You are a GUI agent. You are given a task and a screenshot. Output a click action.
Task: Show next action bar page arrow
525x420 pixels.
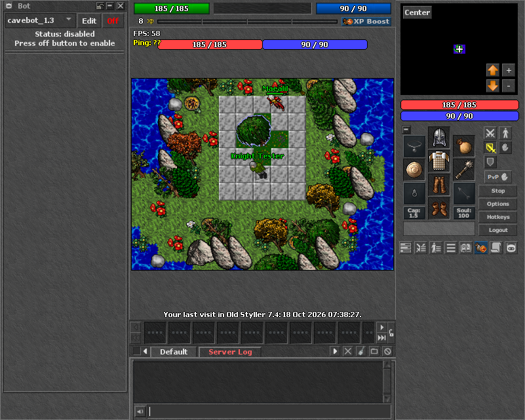pyautogui.click(x=381, y=328)
